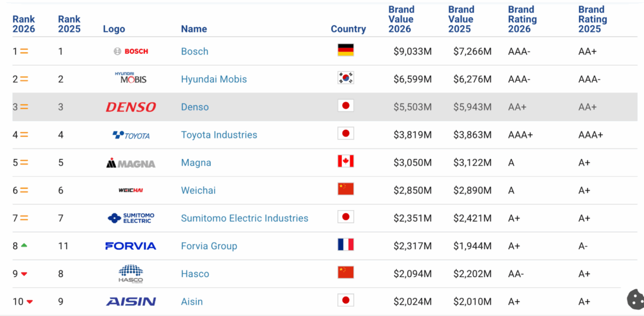
Task: Click the Forvia logo
Action: tap(131, 246)
